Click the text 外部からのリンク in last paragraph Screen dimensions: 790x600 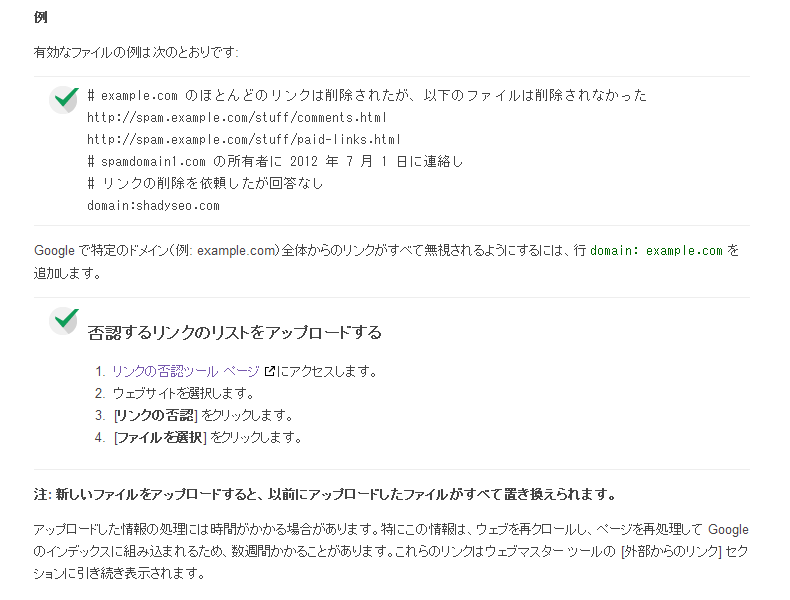pyautogui.click(x=673, y=551)
